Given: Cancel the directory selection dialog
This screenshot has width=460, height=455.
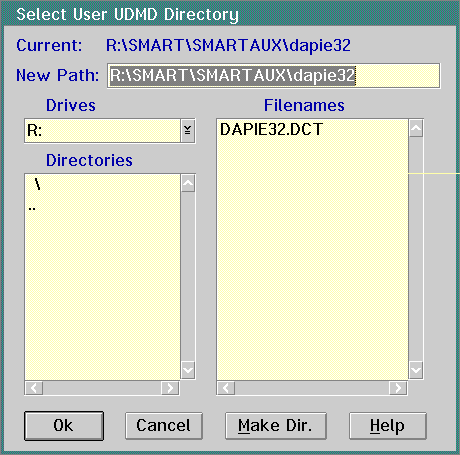Looking at the screenshot, I should click(164, 426).
